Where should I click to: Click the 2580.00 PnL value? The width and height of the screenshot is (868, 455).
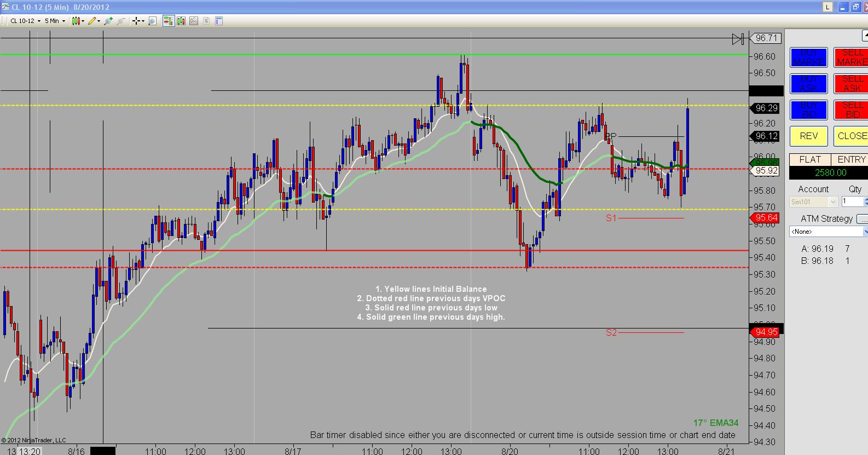pos(830,173)
